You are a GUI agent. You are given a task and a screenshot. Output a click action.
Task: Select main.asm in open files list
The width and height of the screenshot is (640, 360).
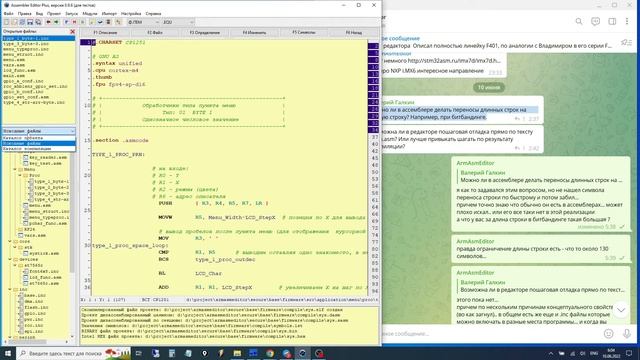coord(14,76)
